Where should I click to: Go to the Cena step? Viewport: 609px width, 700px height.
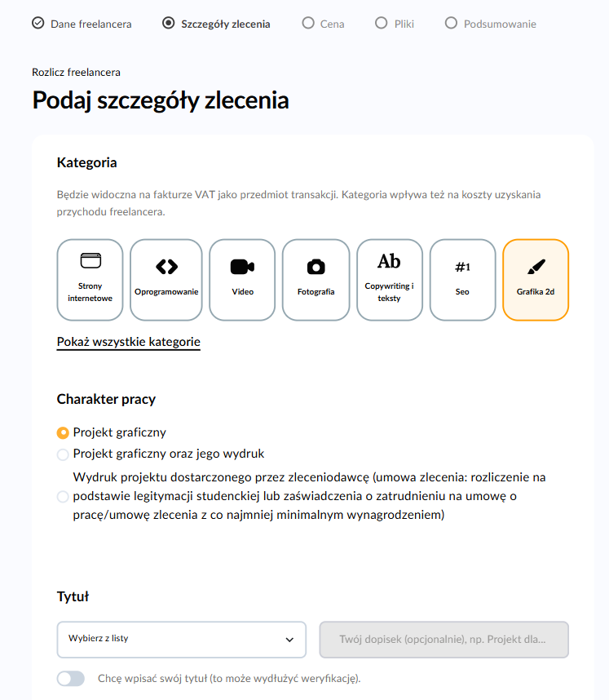pyautogui.click(x=323, y=24)
